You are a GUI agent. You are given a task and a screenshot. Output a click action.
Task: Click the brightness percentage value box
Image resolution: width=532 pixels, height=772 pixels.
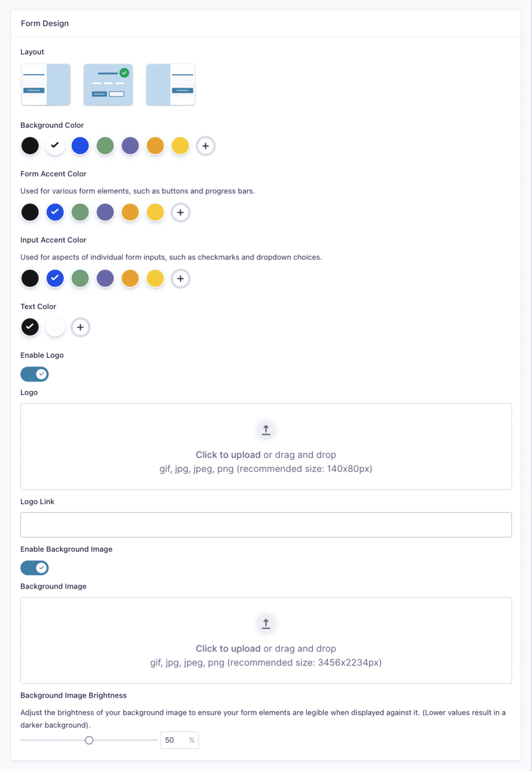pyautogui.click(x=179, y=740)
